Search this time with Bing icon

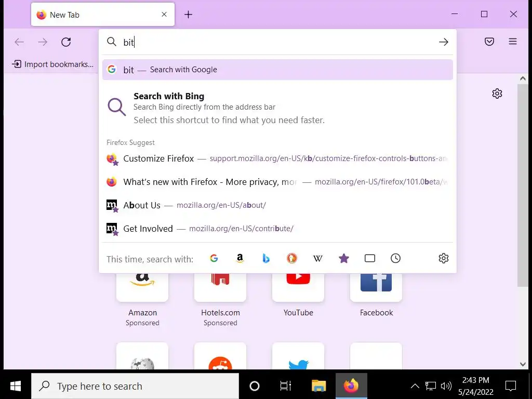266,259
